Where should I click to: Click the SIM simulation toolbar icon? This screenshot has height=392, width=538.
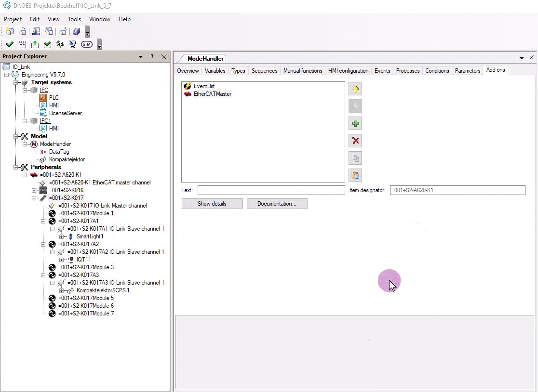pyautogui.click(x=86, y=44)
